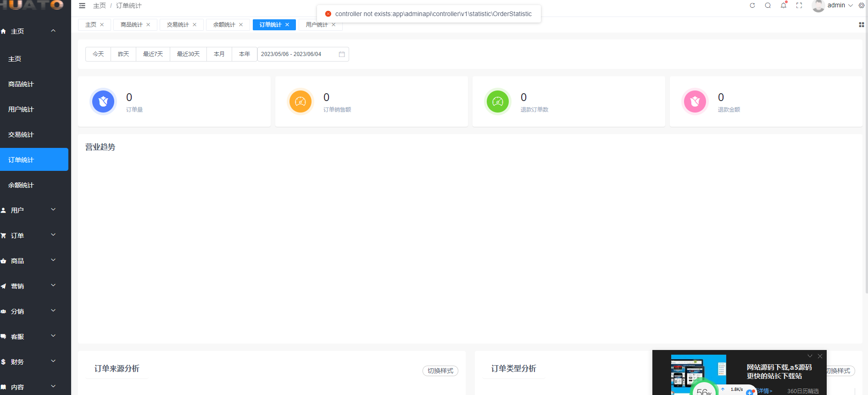Close the 余额统计 tab

click(241, 25)
